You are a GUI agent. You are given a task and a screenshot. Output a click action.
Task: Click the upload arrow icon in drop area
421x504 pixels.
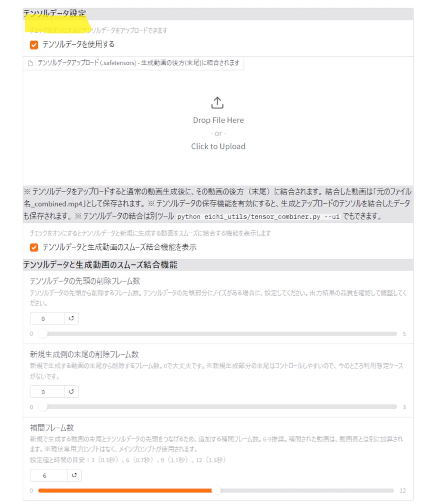point(217,103)
